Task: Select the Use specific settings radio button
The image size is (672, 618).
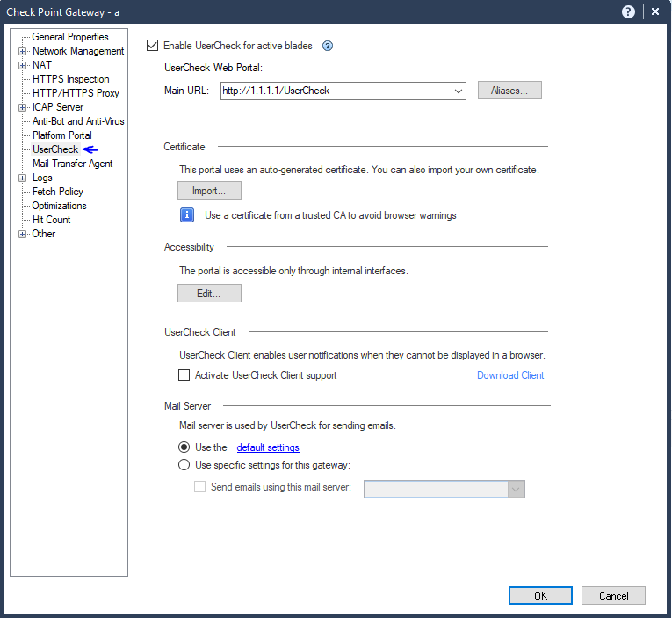Action: click(x=184, y=465)
